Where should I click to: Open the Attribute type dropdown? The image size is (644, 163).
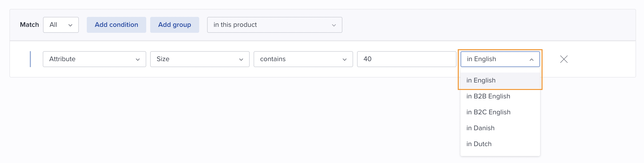(94, 59)
